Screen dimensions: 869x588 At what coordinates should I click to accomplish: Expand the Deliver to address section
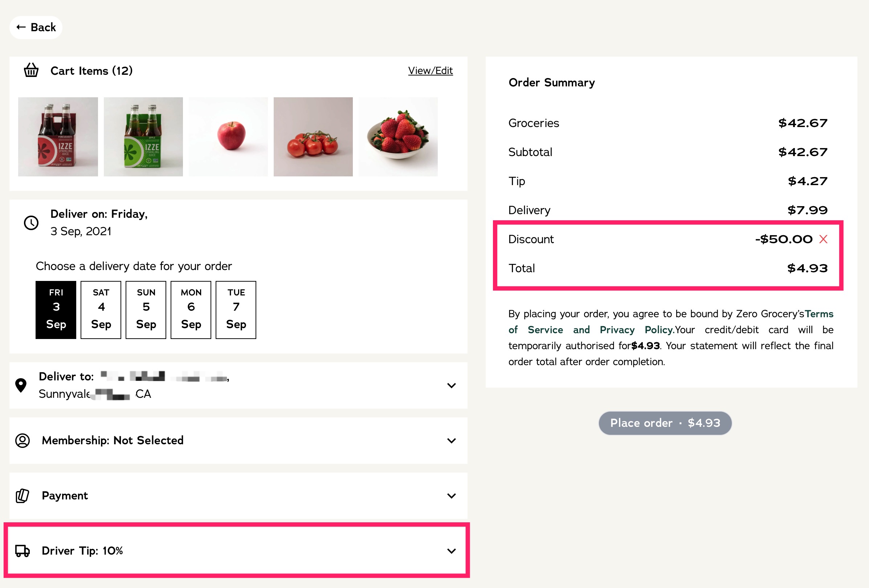pyautogui.click(x=452, y=385)
